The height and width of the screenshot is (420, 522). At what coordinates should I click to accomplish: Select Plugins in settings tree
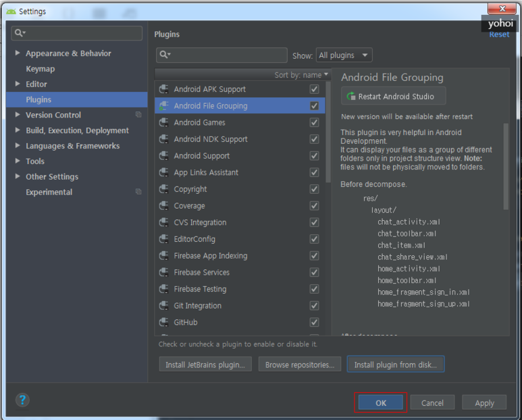tap(77, 99)
